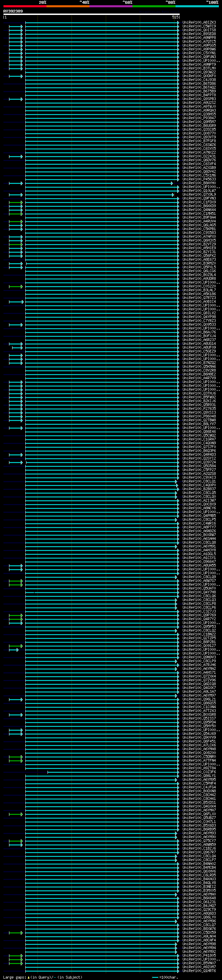Select hit label UniRef100_Q9M5M7
This screenshot has height=980, width=222.
199,122
